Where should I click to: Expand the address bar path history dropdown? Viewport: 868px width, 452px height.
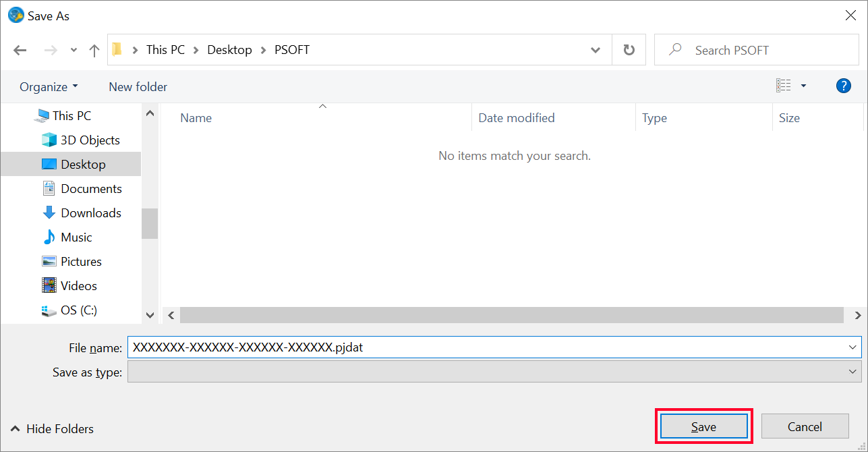pos(596,50)
